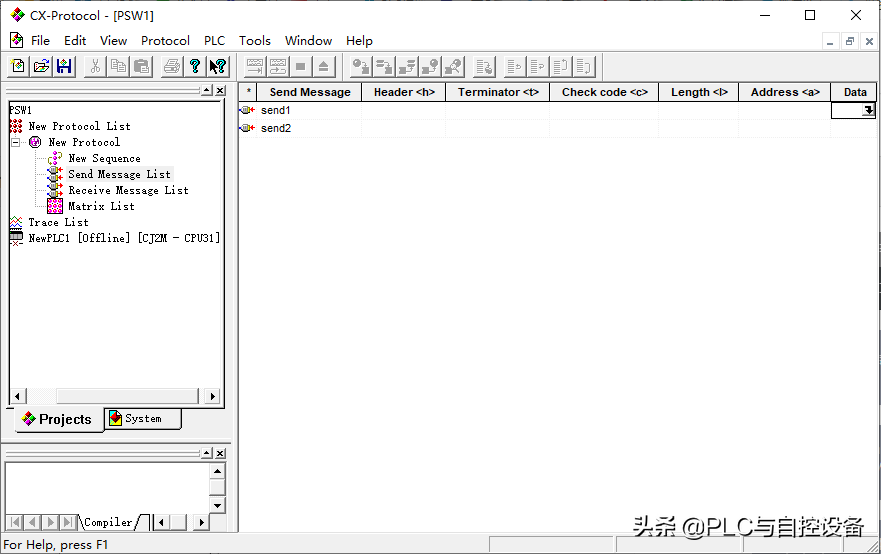
Task: Open the PLC menu
Action: coord(214,41)
